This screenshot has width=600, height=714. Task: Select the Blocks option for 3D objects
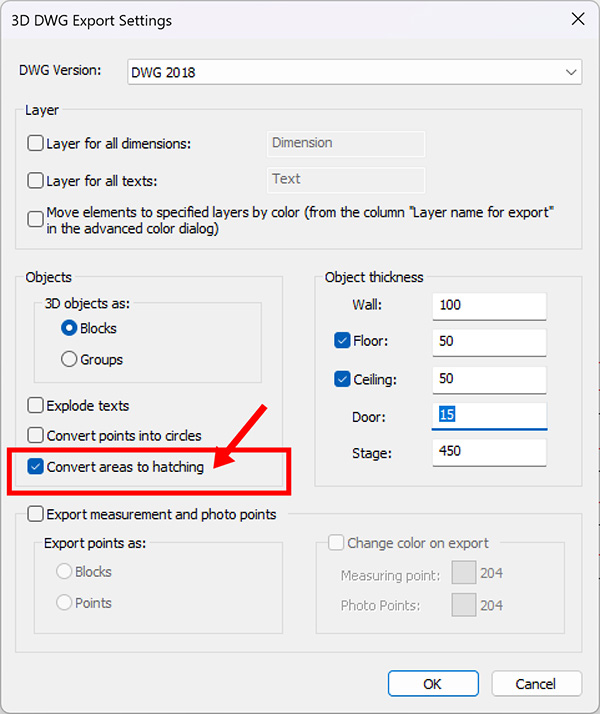click(x=69, y=328)
